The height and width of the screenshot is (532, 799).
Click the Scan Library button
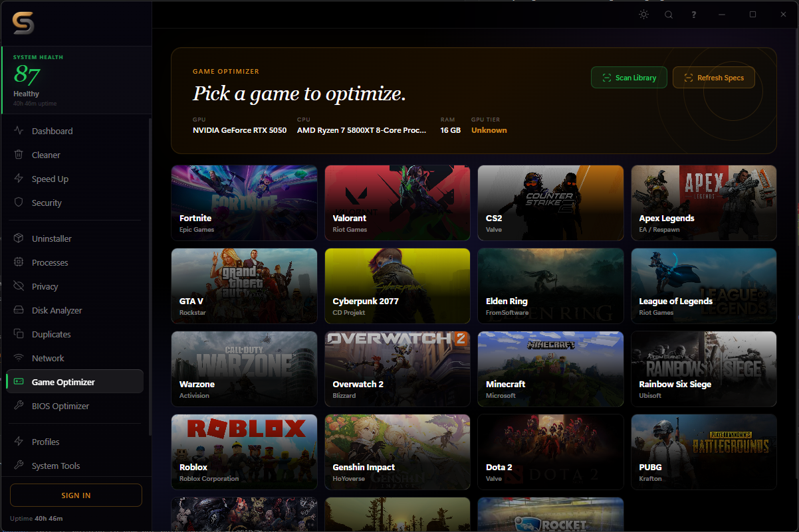(629, 78)
